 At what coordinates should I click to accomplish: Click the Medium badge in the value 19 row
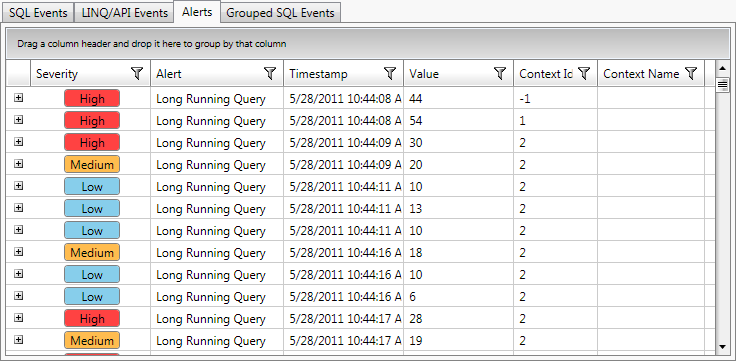click(92, 341)
